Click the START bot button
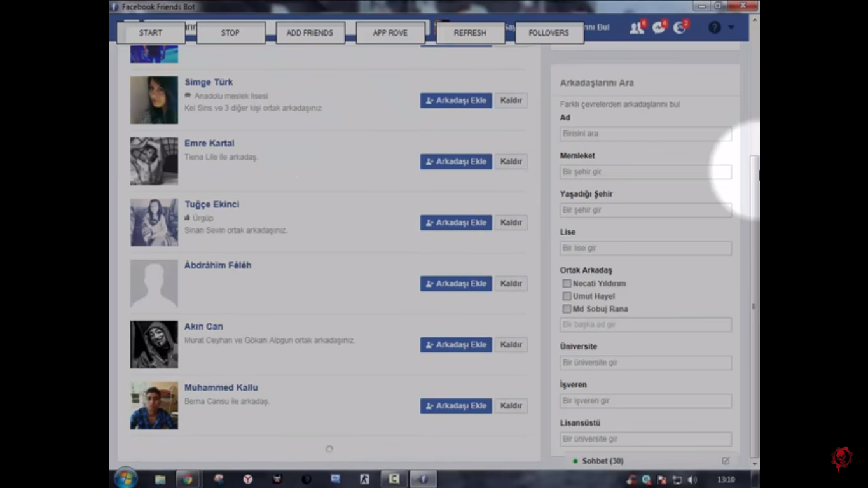Image resolution: width=868 pixels, height=488 pixels. (x=151, y=33)
